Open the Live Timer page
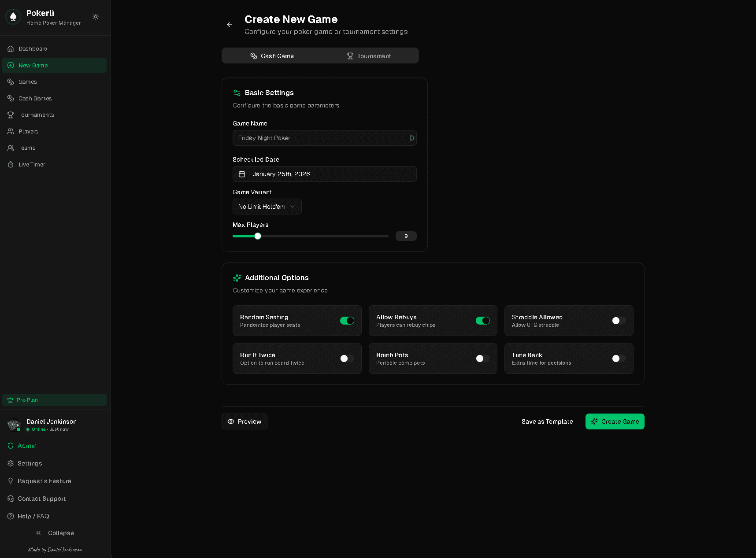756x558 pixels. pos(32,165)
